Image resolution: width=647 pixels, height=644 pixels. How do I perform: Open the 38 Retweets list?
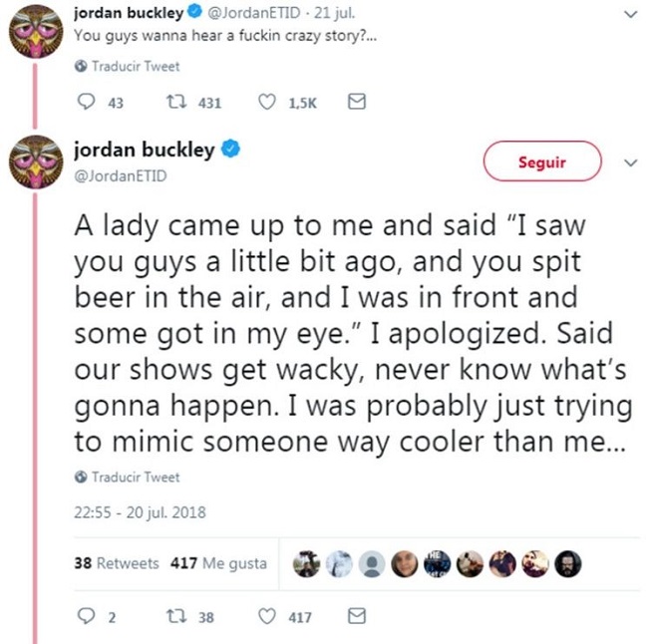coord(117,563)
